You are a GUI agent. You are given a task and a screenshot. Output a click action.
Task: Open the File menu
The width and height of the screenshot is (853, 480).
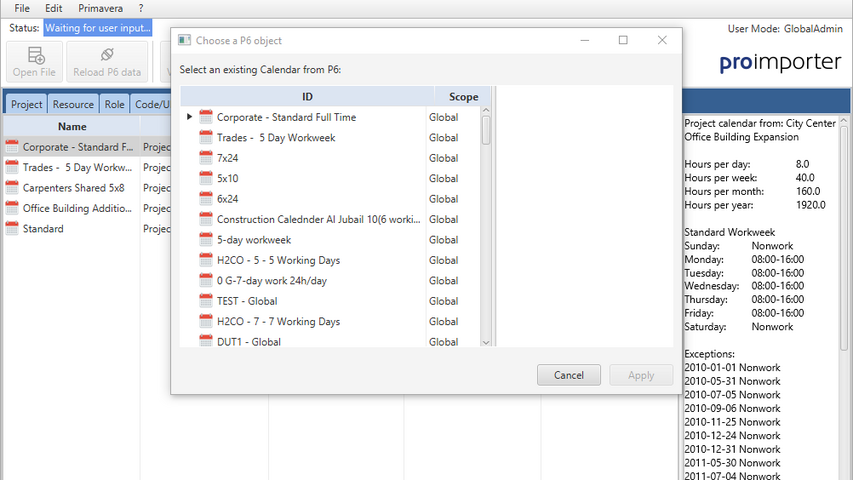click(x=22, y=8)
